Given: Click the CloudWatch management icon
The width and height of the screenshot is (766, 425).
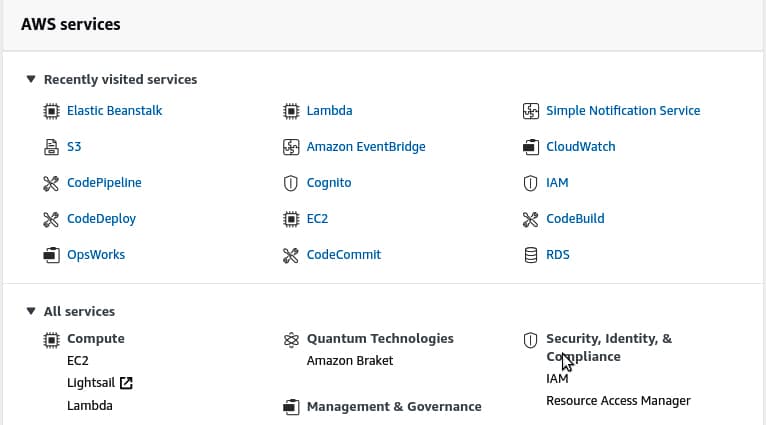Looking at the screenshot, I should [531, 147].
